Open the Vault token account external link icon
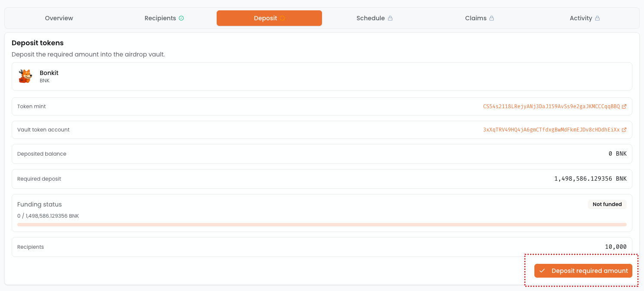The image size is (644, 291). [x=624, y=130]
